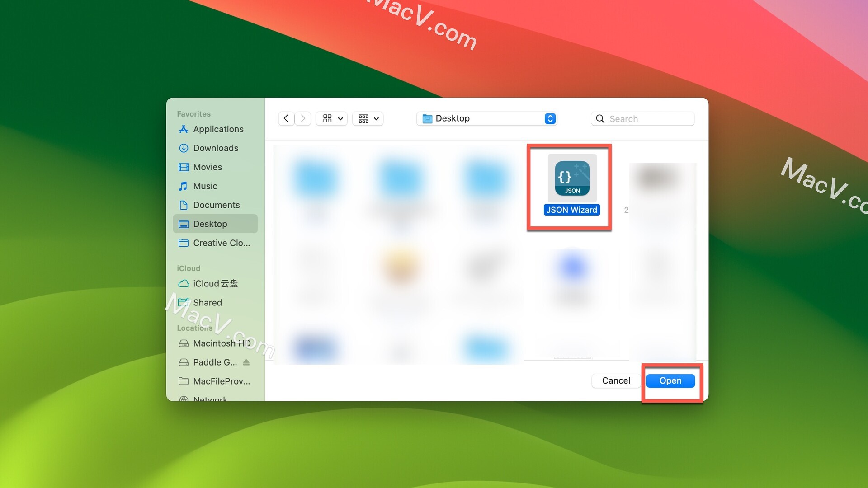Viewport: 868px width, 488px height.
Task: Open the selected JSON Wizard file
Action: tap(670, 380)
